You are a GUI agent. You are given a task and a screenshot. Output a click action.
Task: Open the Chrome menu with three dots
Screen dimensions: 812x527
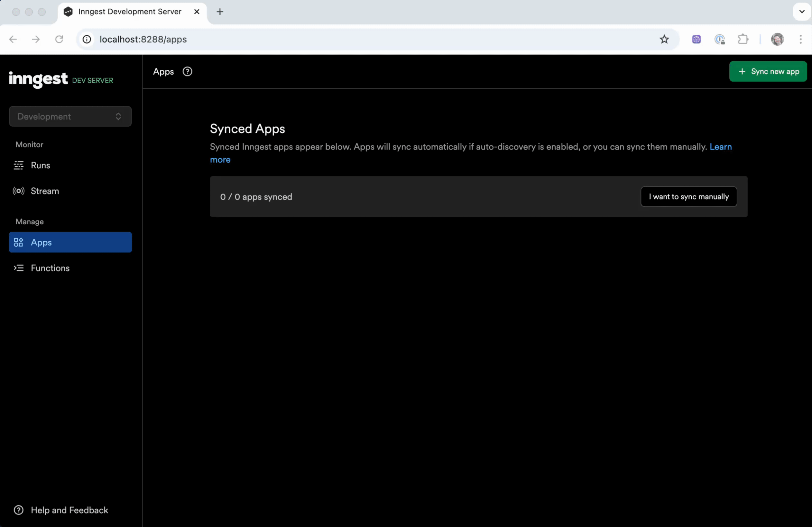pyautogui.click(x=801, y=39)
